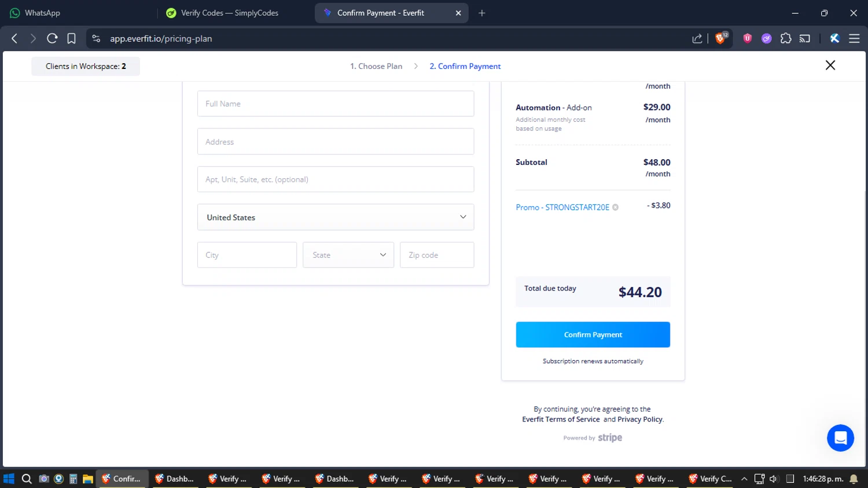
Task: Click the volume speaker tray icon
Action: click(x=774, y=479)
